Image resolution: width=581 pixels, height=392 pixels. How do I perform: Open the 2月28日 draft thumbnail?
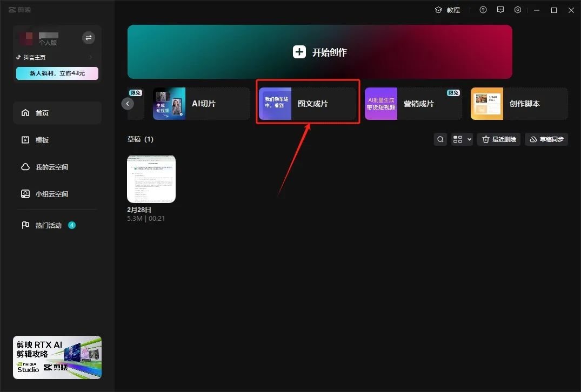click(x=151, y=179)
